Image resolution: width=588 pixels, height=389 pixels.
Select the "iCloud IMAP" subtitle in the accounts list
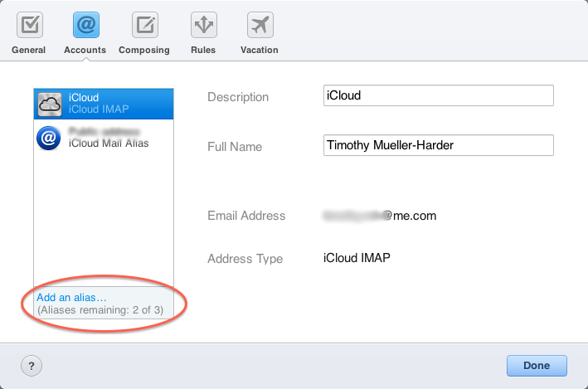point(99,109)
